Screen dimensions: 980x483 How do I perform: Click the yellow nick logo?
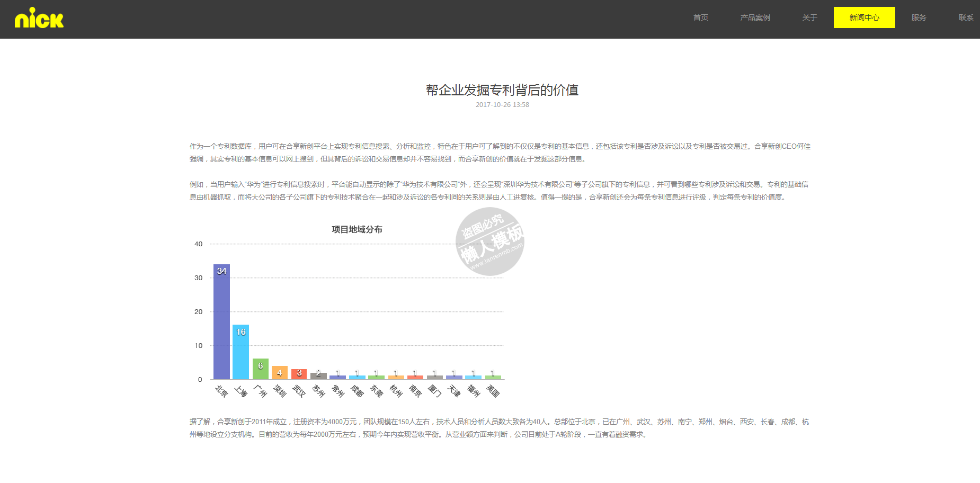39,19
